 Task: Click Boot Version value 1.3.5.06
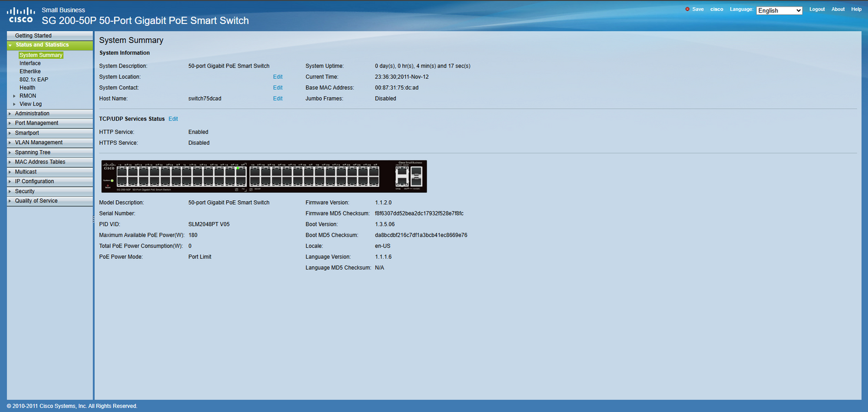click(x=385, y=224)
